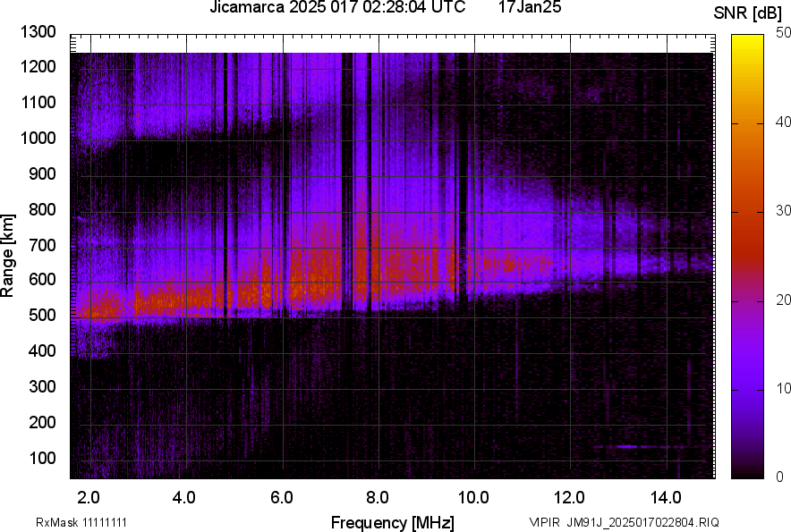Click the frequency tick label '12.0'
The image size is (791, 532).
(570, 498)
